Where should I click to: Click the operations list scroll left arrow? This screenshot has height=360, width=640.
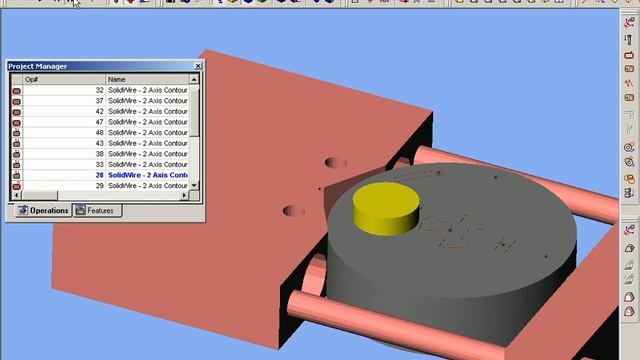click(16, 196)
